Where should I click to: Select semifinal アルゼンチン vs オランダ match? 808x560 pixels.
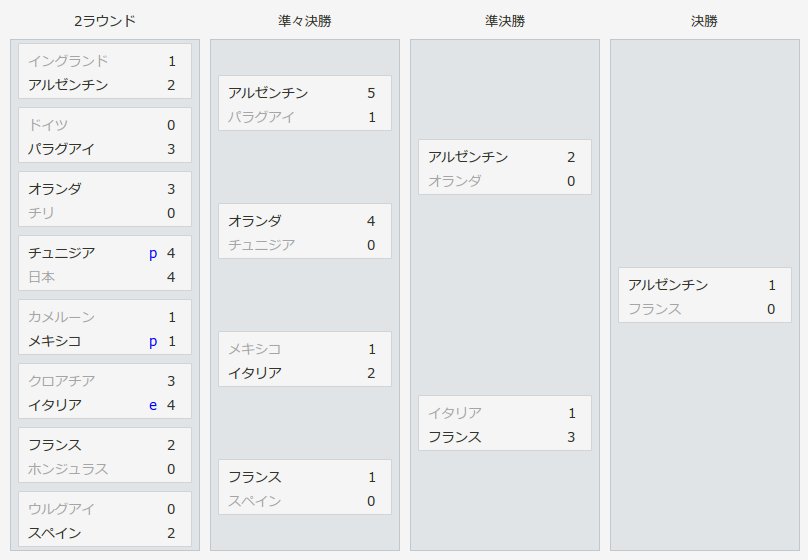click(504, 167)
